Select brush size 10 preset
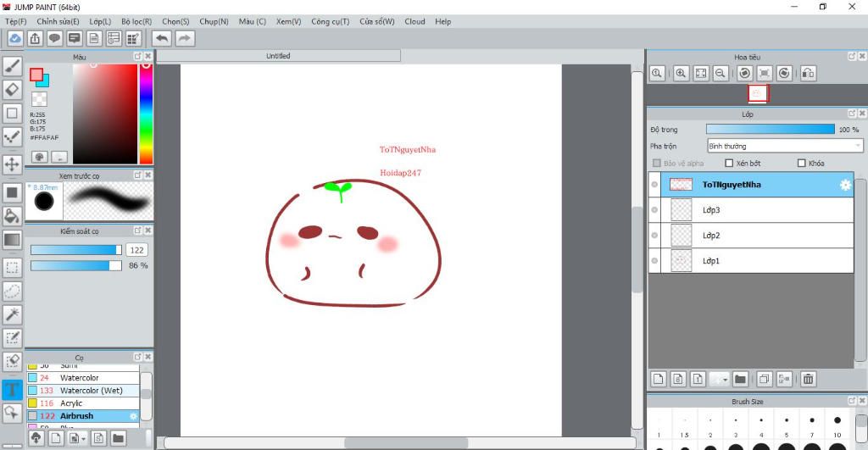 pos(837,424)
